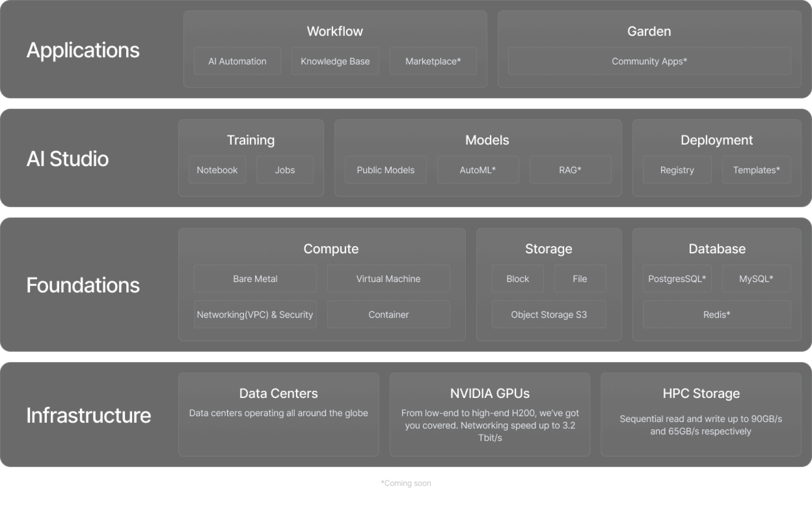This screenshot has width=812, height=508.
Task: Select the PostgresSQL* database box
Action: click(x=677, y=278)
